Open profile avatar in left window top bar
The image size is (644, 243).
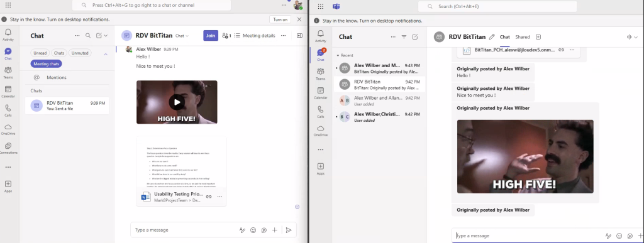coord(297,5)
